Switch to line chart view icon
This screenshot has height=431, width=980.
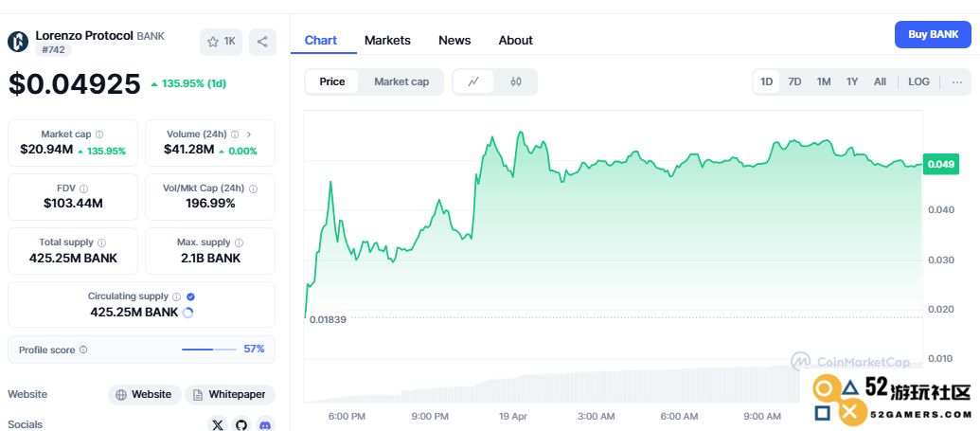click(473, 81)
